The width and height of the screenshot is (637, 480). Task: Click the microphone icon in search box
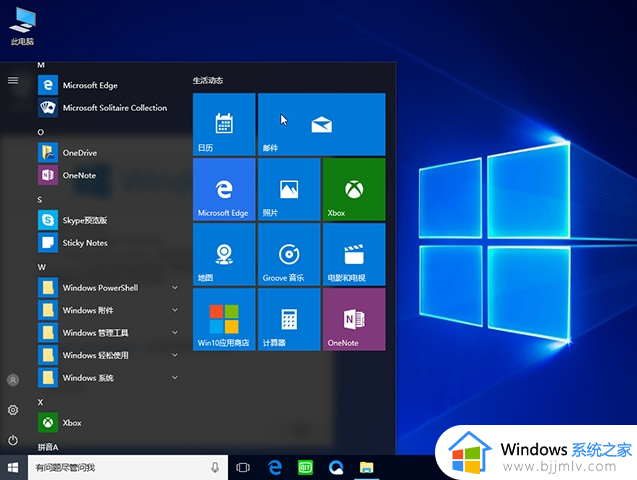[215, 467]
